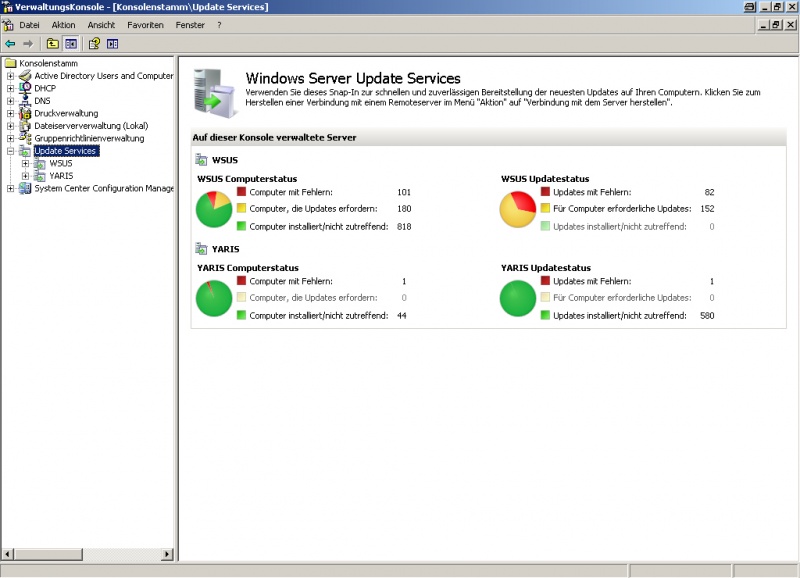Click green swatch for YARIS Updates installiert
The image size is (800, 578).
(545, 315)
